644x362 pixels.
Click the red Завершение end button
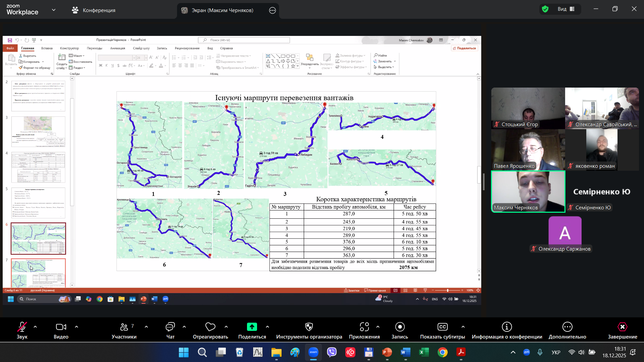click(622, 327)
